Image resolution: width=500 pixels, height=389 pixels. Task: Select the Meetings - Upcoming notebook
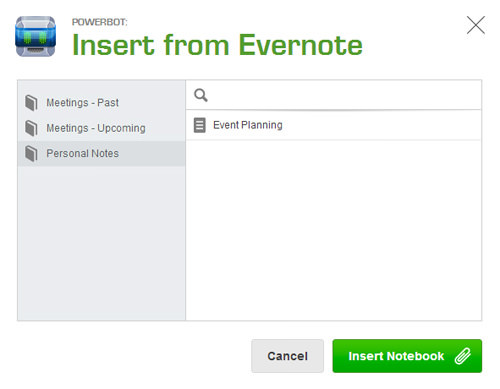point(101,128)
